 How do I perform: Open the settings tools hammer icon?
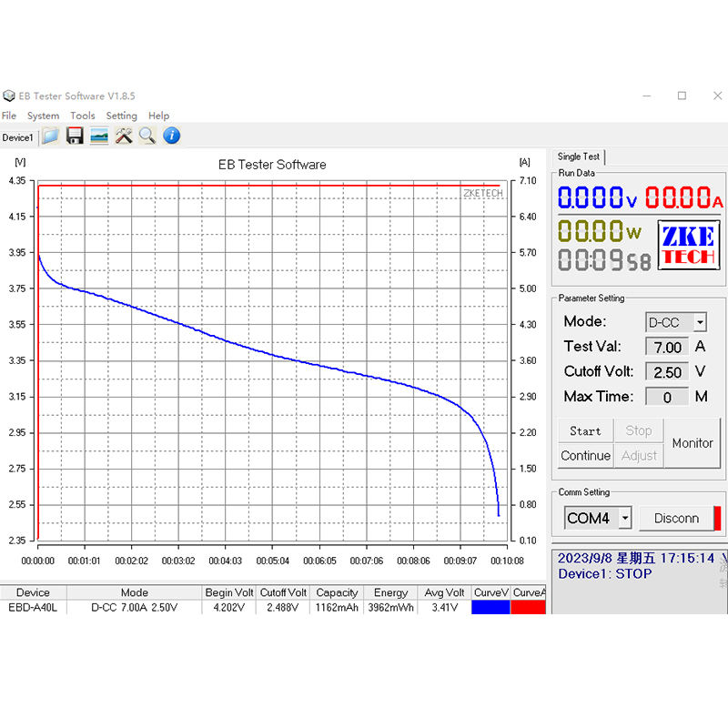[x=124, y=136]
